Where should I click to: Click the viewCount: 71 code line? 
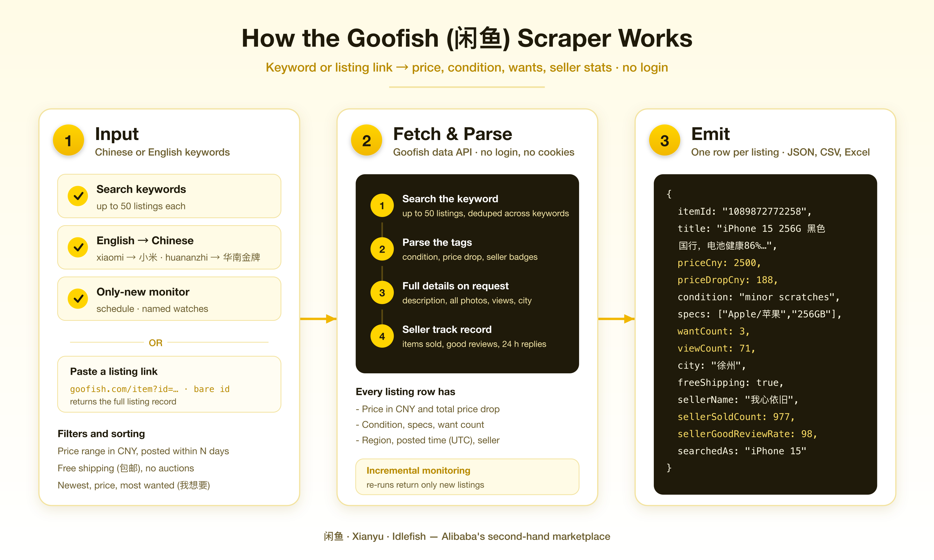click(716, 348)
